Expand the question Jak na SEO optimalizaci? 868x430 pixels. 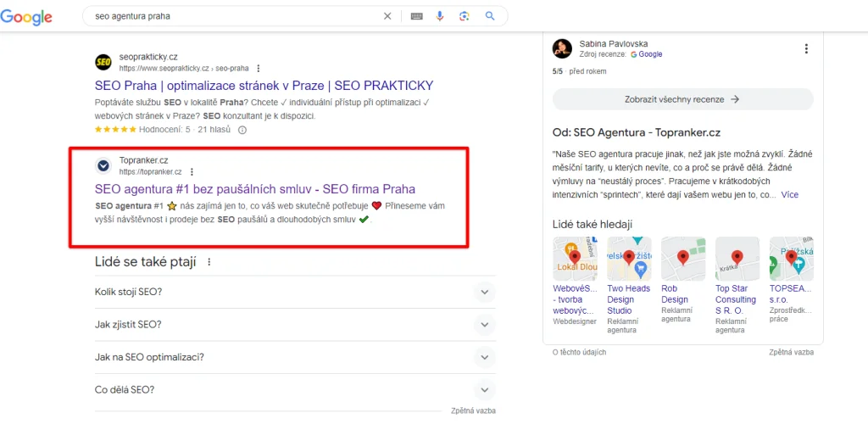(x=295, y=357)
